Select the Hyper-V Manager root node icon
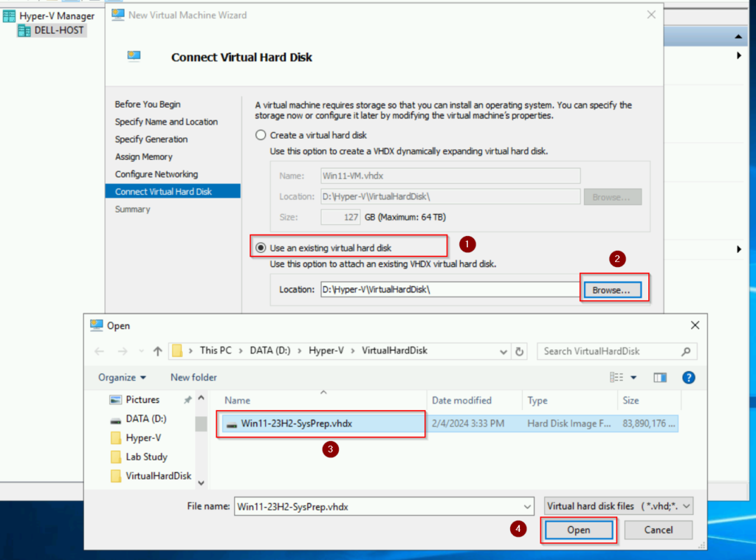Image resolution: width=756 pixels, height=560 pixels. (x=9, y=16)
